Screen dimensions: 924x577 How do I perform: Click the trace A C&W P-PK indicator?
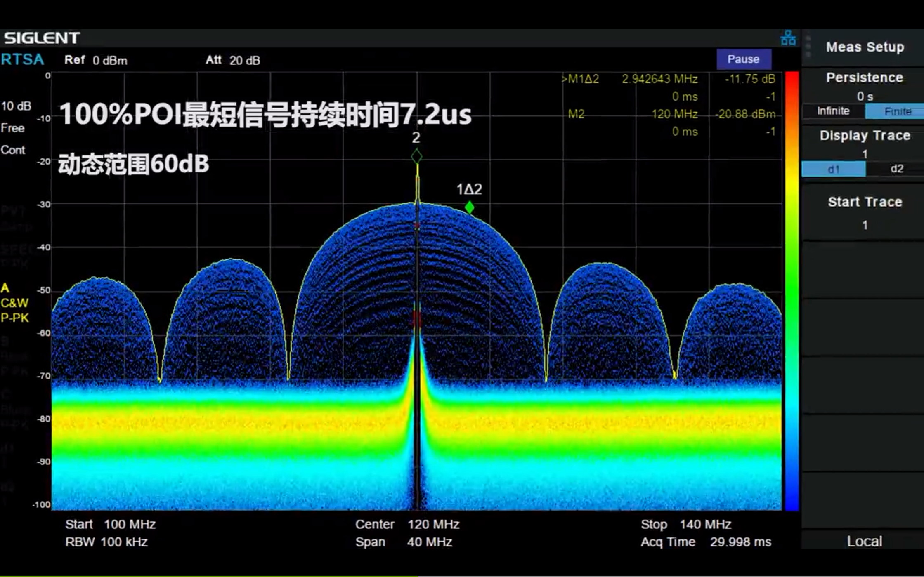point(14,303)
